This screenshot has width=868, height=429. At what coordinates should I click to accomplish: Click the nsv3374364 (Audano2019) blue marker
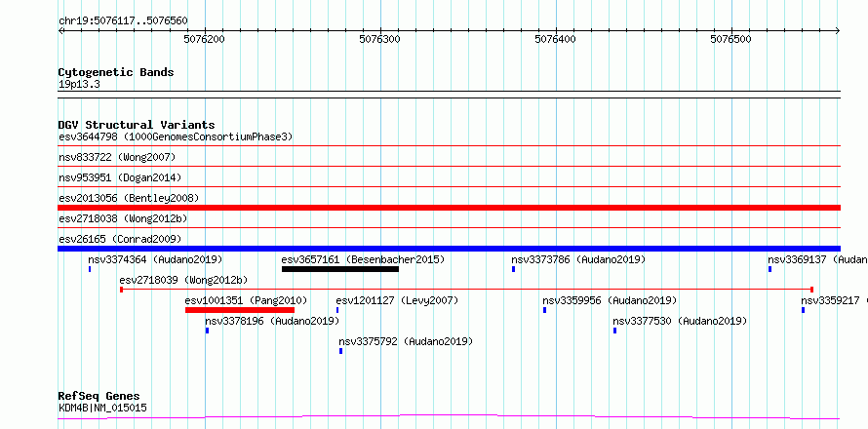point(90,269)
